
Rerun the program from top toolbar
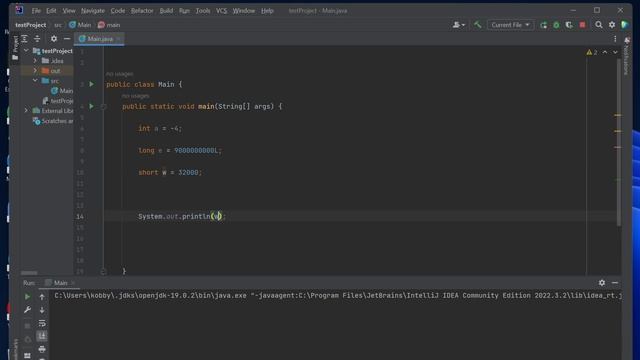pos(543,25)
